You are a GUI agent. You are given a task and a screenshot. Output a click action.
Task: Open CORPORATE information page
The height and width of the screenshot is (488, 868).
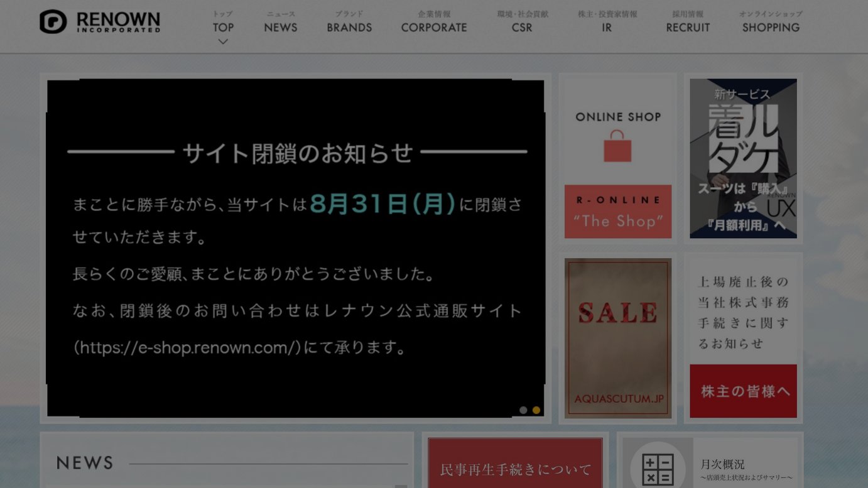click(x=434, y=22)
